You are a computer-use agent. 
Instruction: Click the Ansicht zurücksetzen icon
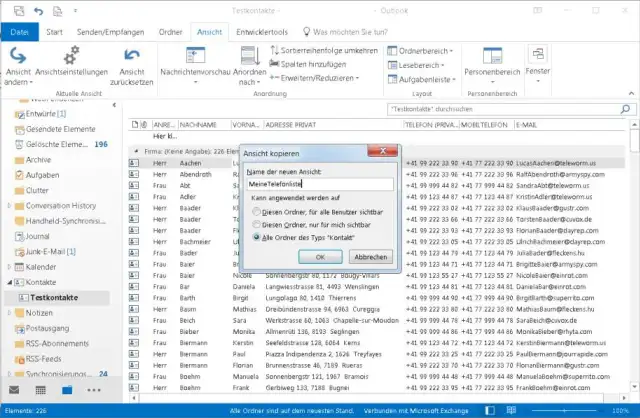131,62
